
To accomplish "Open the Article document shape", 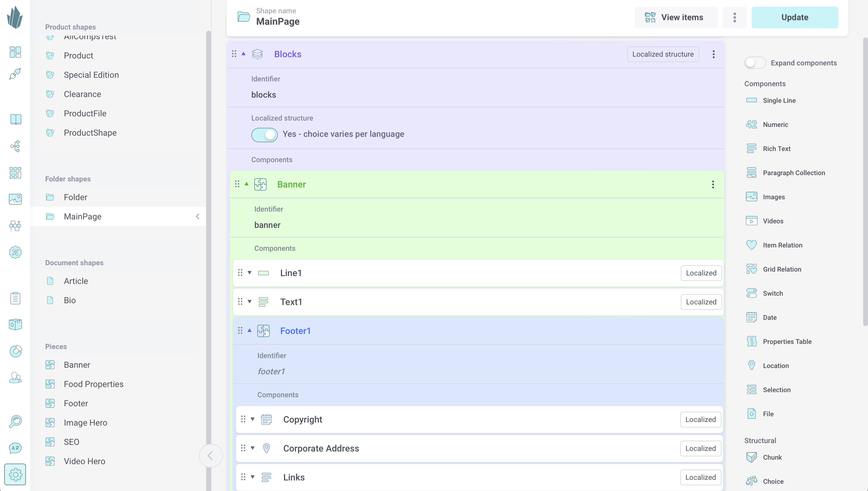I will click(118, 281).
